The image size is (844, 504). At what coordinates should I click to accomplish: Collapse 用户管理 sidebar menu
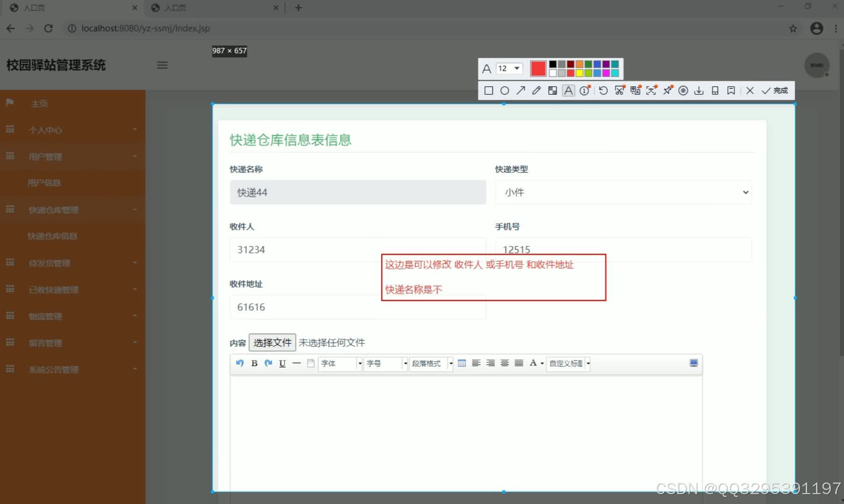click(72, 157)
